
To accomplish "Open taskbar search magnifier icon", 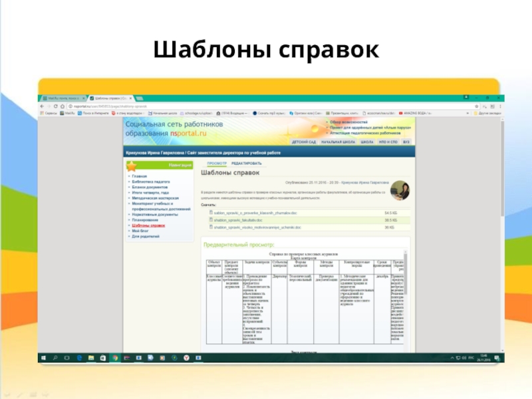I will tap(55, 358).
